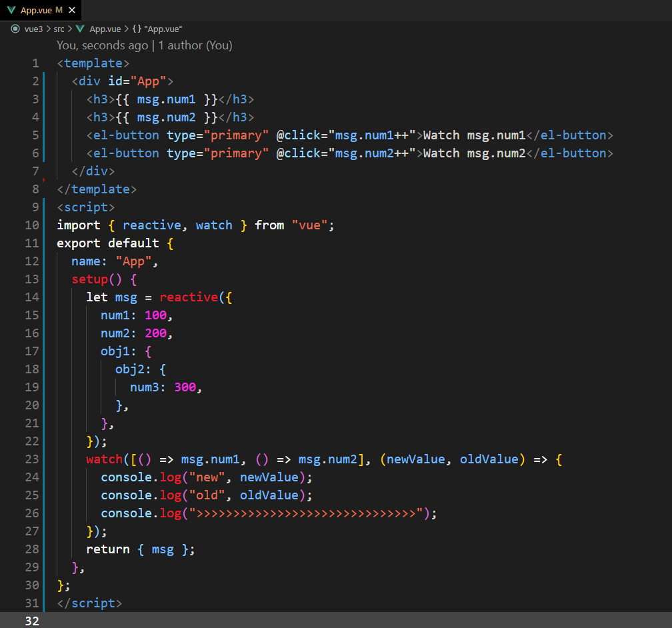Click the src breadcrumb segment
Image resolution: width=672 pixels, height=628 pixels.
[59, 29]
